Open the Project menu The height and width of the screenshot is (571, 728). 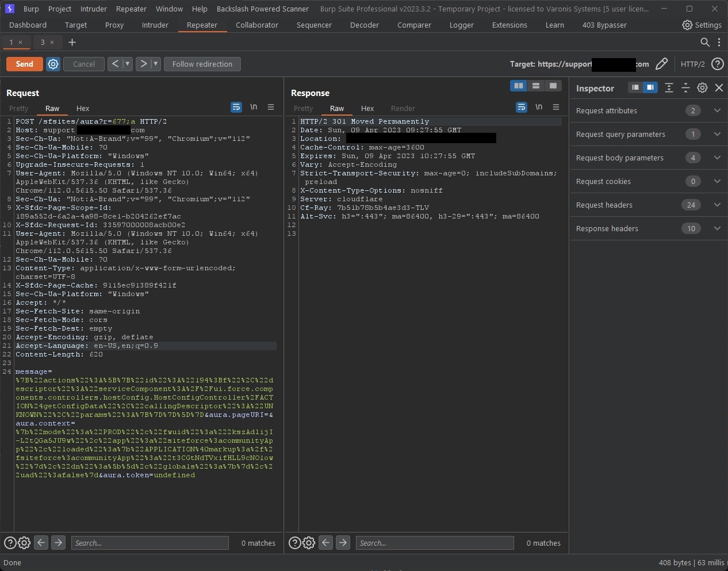coord(60,9)
